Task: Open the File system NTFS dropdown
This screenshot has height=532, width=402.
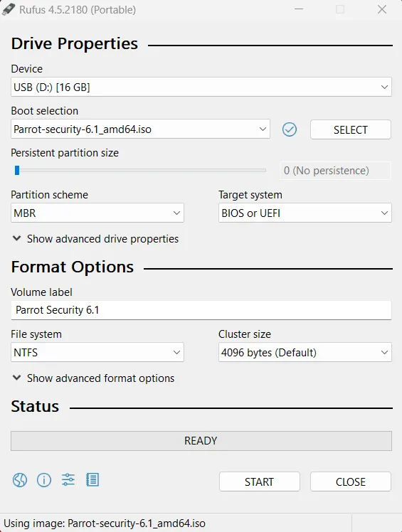Action: click(97, 352)
